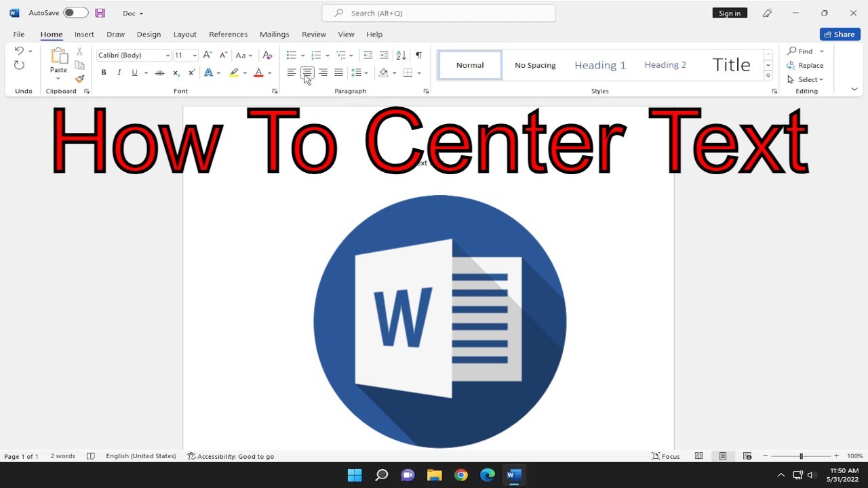The height and width of the screenshot is (488, 868).
Task: Click the Share button
Action: (x=840, y=34)
